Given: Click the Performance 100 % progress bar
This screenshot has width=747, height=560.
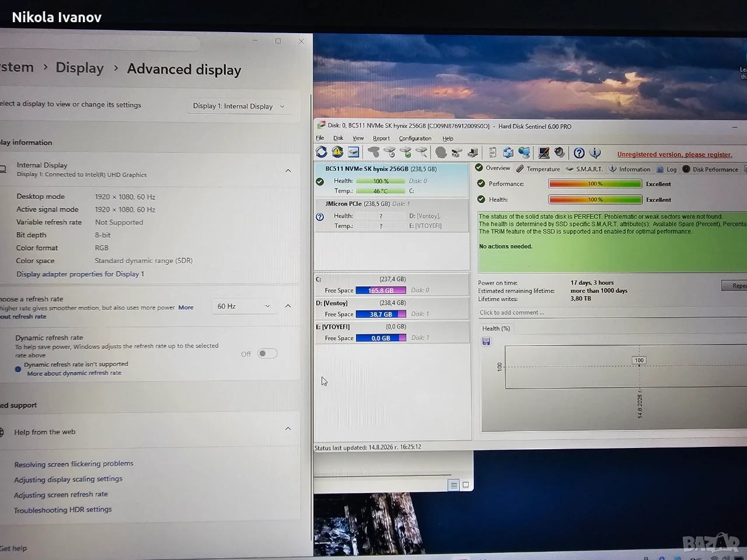Looking at the screenshot, I should pos(595,184).
